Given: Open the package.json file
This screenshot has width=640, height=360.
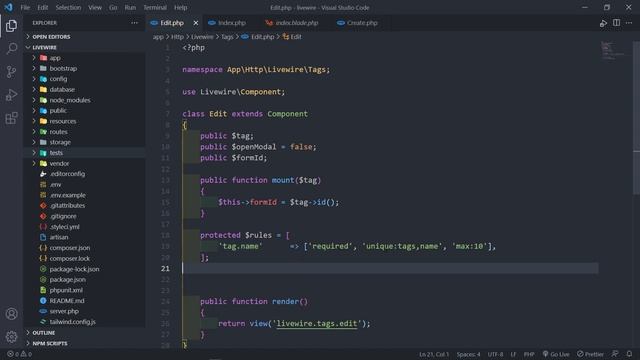Looking at the screenshot, I should [x=85, y=280].
